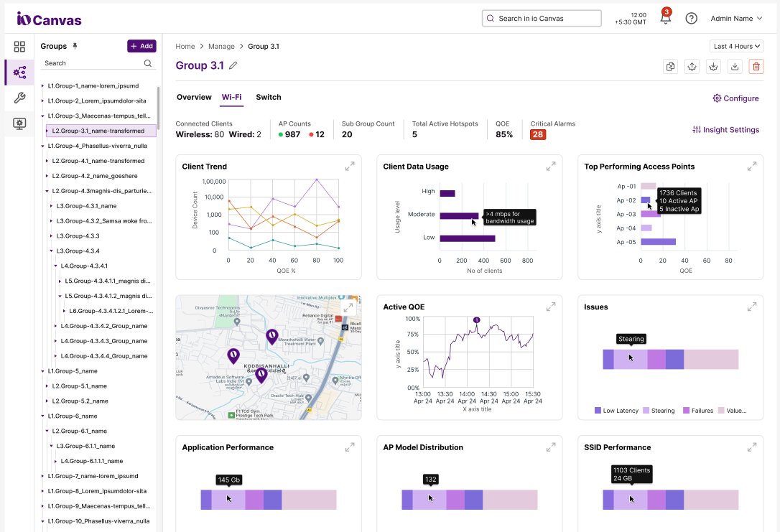Open the notifications bell icon
This screenshot has height=532, width=780.
[x=665, y=19]
